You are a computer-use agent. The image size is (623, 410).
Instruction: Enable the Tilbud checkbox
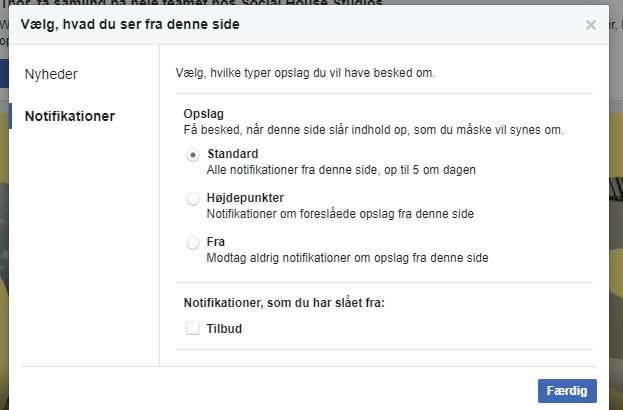(x=193, y=328)
